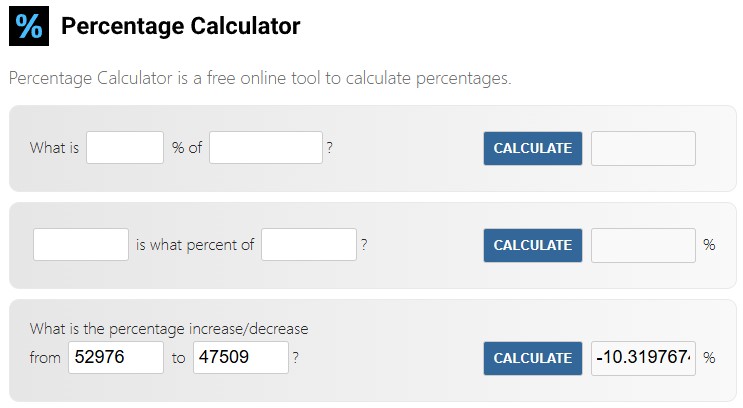The image size is (743, 408).
Task: Focus the number field after '% of'
Action: [x=266, y=148]
